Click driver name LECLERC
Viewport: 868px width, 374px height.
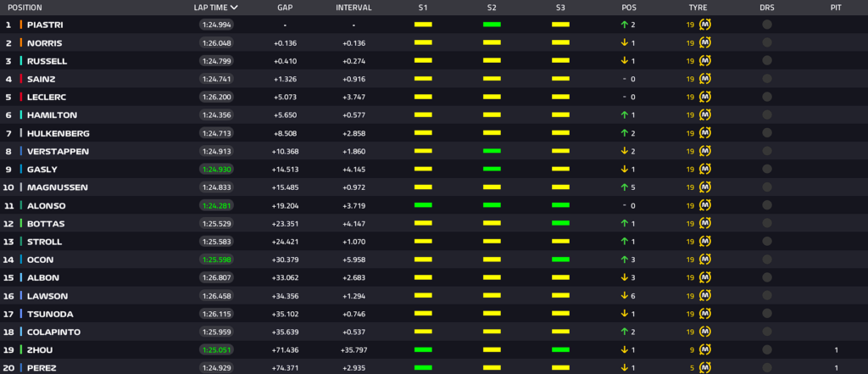pyautogui.click(x=47, y=97)
